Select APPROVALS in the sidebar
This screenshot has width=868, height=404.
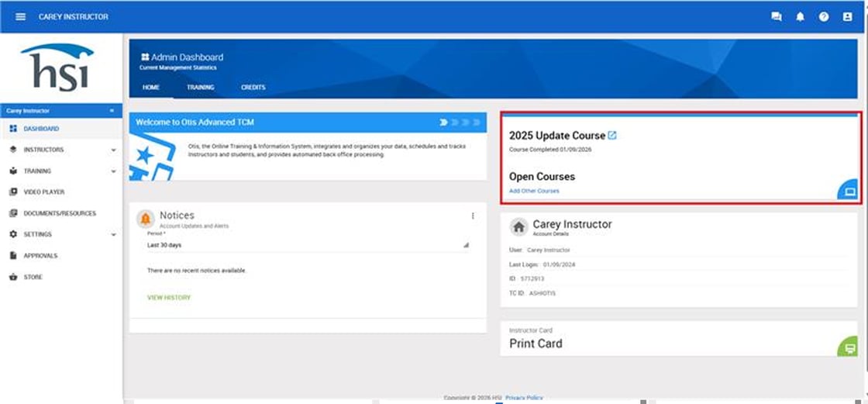coord(40,255)
